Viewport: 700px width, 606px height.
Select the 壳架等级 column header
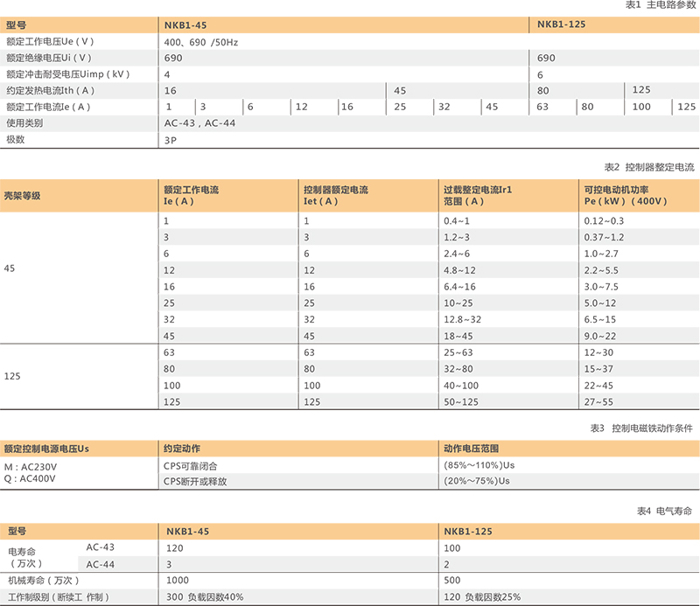23,195
